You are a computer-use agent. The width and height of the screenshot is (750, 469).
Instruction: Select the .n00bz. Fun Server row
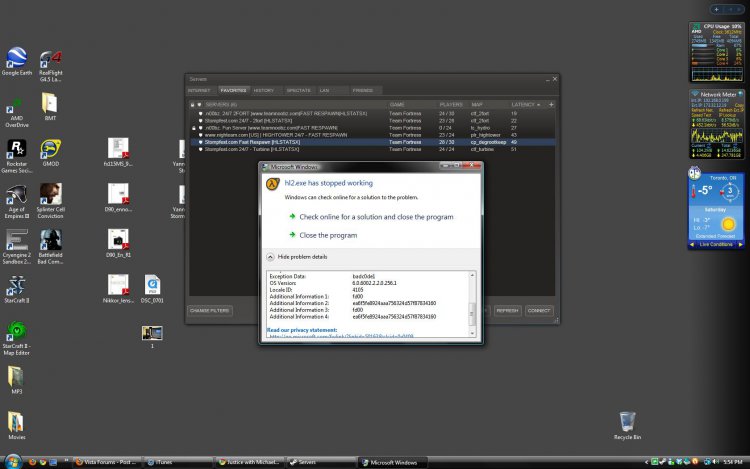[x=372, y=128]
